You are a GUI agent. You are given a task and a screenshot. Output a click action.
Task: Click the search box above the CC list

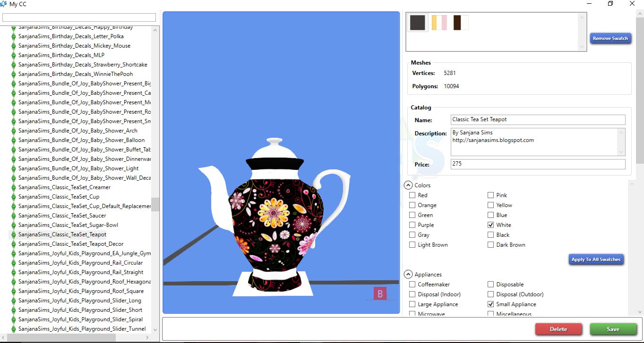(79, 17)
